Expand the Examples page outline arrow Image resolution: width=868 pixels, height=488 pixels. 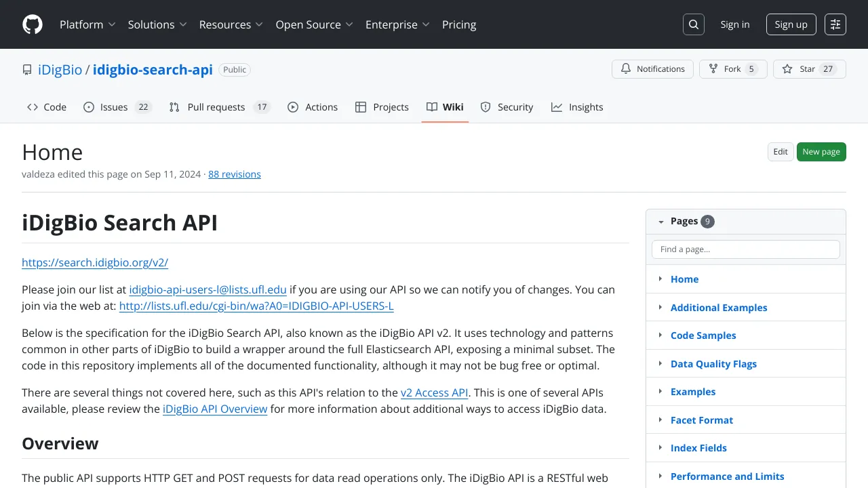(660, 391)
